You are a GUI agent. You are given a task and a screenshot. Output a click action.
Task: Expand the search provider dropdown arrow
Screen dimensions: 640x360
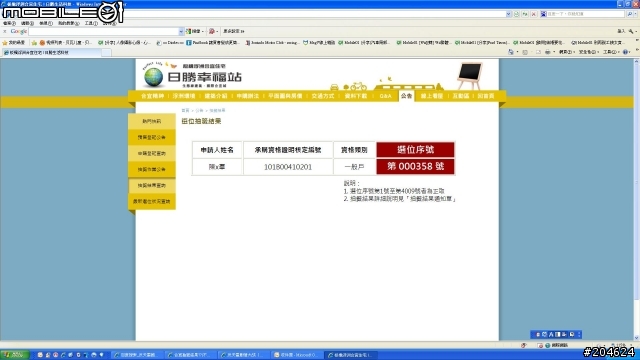click(636, 14)
